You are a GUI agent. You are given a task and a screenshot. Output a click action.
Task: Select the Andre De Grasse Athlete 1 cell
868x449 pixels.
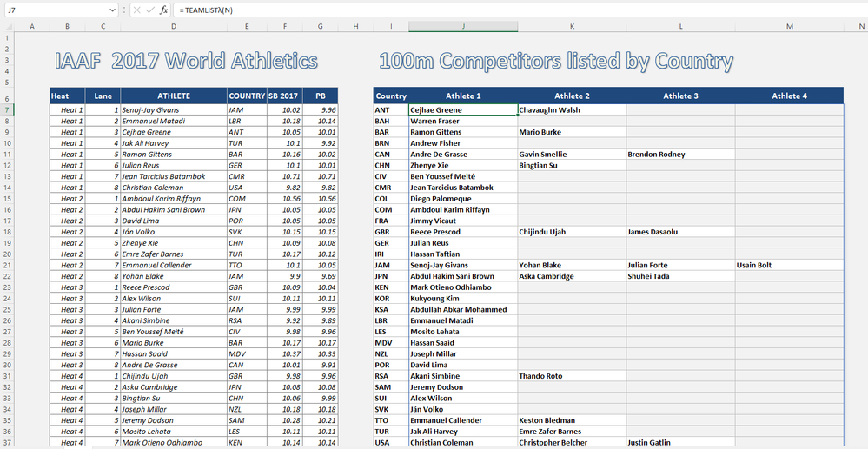point(463,155)
